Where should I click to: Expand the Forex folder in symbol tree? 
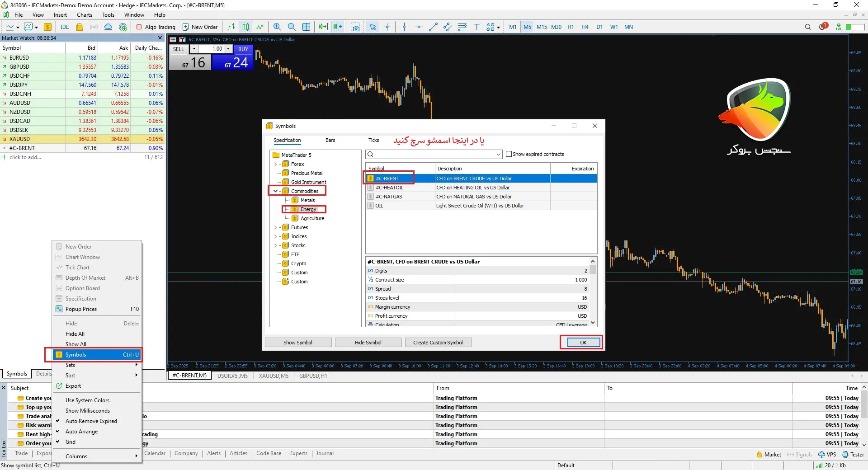click(x=276, y=164)
